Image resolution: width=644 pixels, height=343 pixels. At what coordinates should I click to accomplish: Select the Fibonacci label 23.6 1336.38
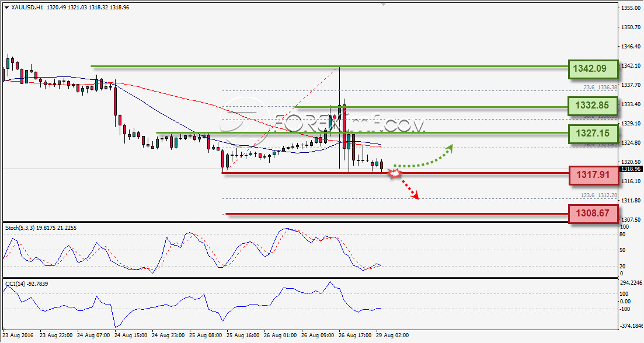(600, 87)
